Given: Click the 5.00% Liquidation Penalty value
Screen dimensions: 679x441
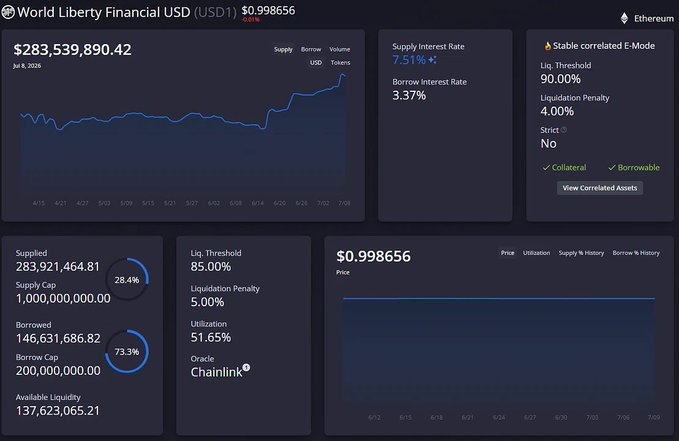Looking at the screenshot, I should [207, 302].
